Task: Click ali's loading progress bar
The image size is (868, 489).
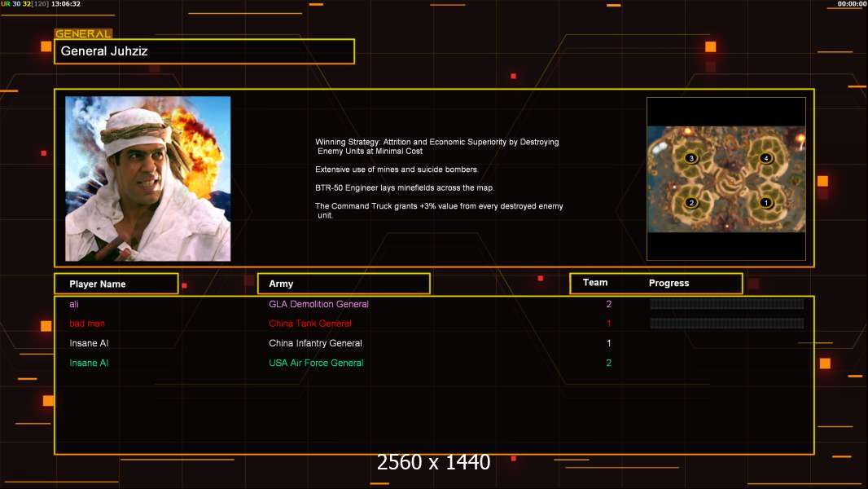Action: pos(727,303)
